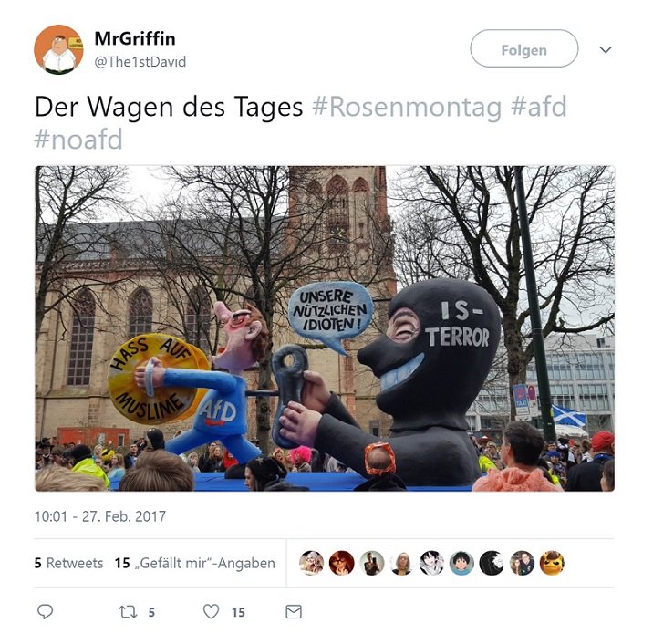Image resolution: width=653 pixels, height=644 pixels.
Task: Click the dark crescent liker avatar
Action: [x=492, y=563]
